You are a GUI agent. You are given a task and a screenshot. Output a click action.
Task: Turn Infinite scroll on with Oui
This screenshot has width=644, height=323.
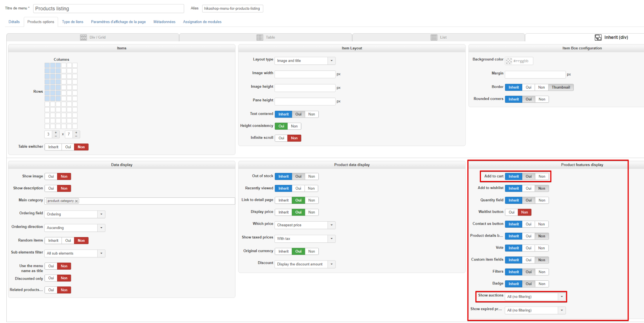tap(281, 138)
